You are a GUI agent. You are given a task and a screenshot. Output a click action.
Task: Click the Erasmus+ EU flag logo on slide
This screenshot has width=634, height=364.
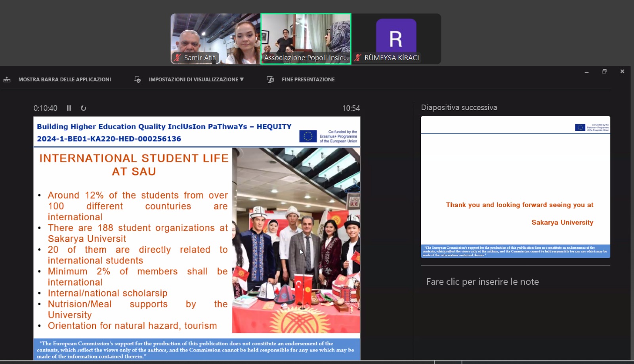tap(308, 136)
